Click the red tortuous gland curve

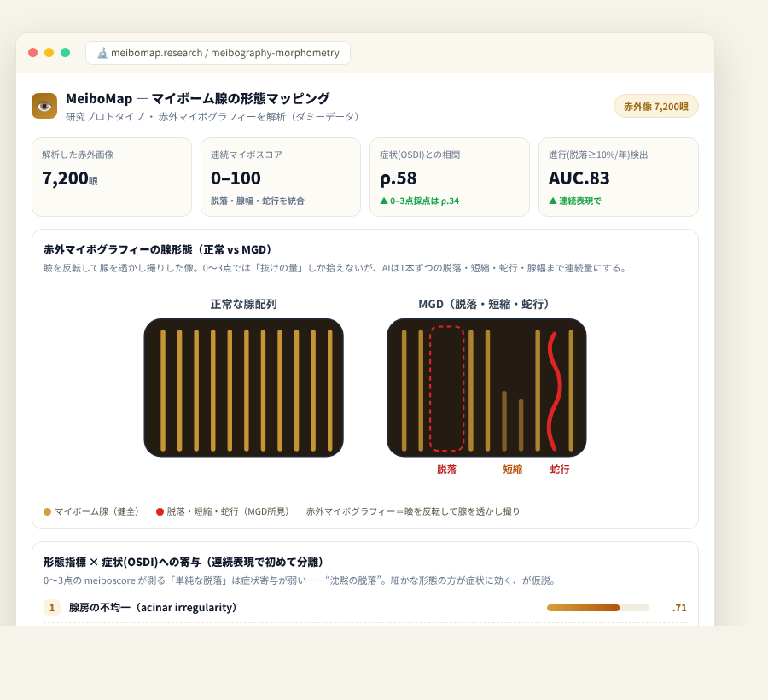tap(555, 391)
